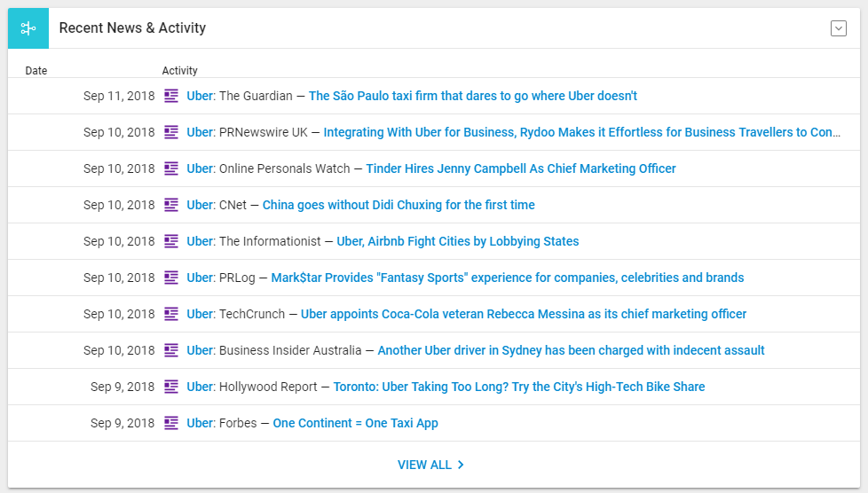Open Rebecca Messina chief marketing officer article

pos(524,314)
